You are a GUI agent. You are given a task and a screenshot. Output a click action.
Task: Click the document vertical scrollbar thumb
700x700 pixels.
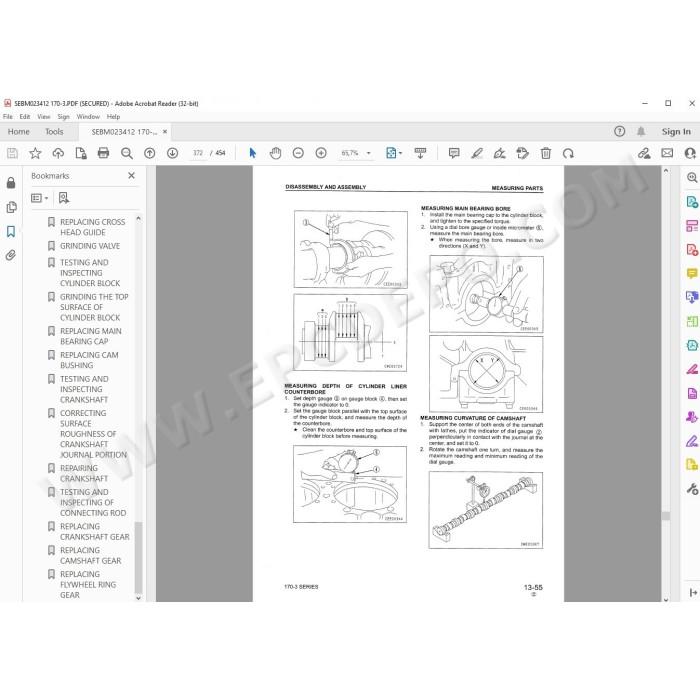(x=666, y=516)
